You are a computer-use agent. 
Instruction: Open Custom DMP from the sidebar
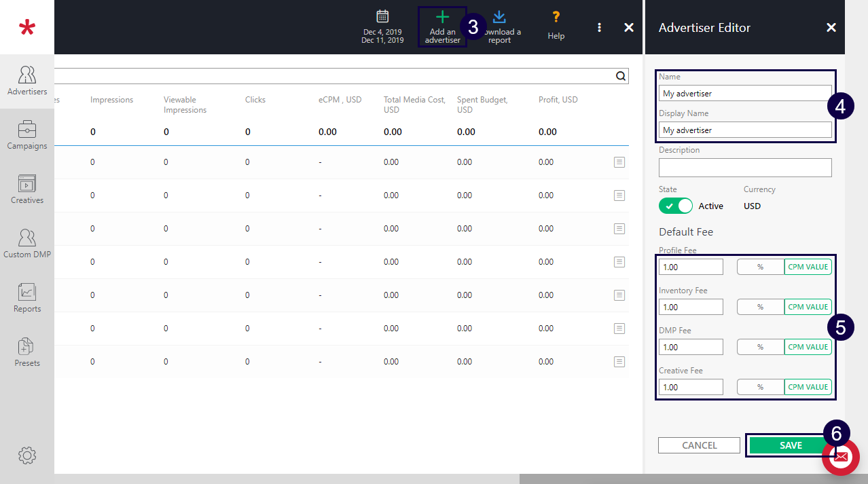point(27,244)
